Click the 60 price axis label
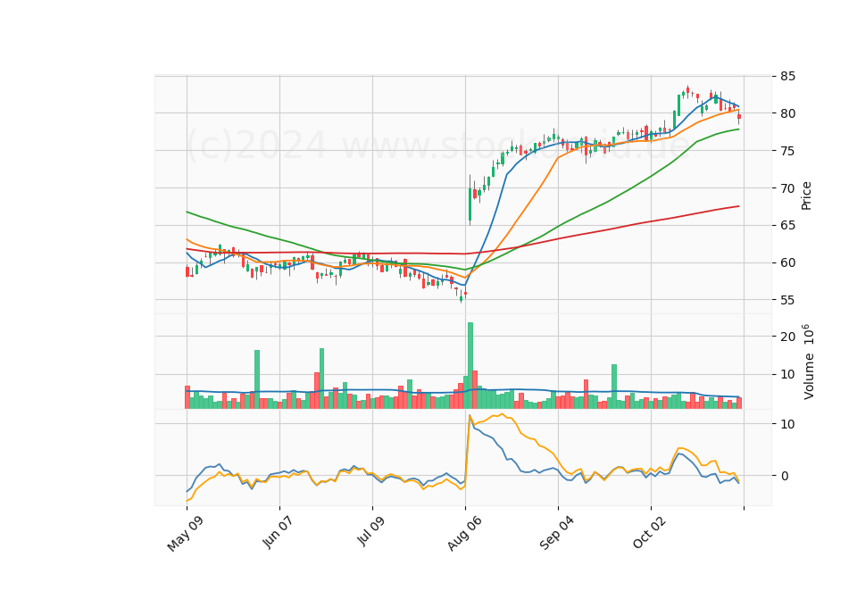 pyautogui.click(x=787, y=262)
